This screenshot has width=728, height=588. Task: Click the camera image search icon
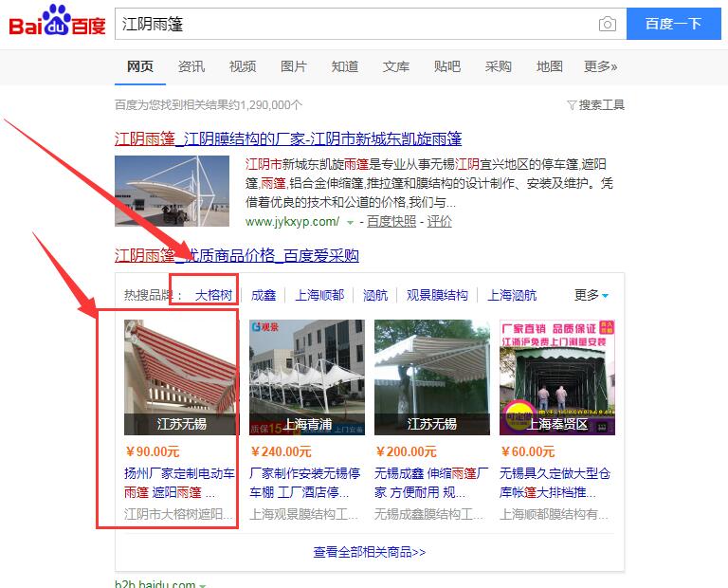(607, 24)
